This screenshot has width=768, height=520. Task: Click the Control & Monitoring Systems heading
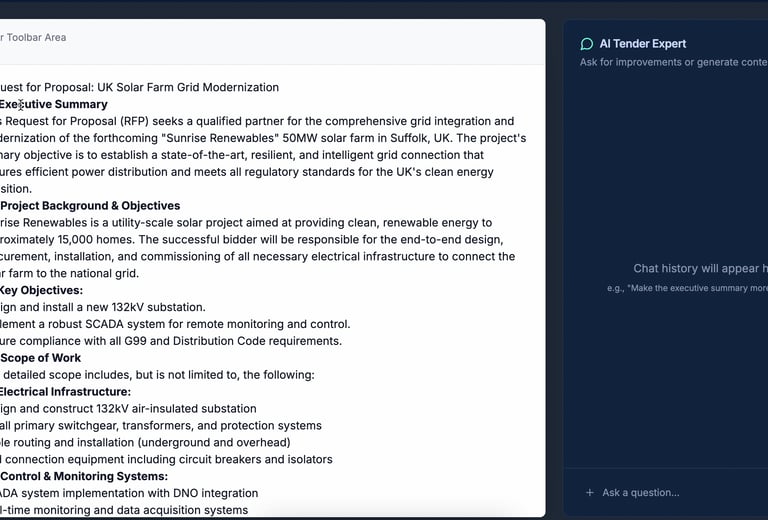point(84,476)
